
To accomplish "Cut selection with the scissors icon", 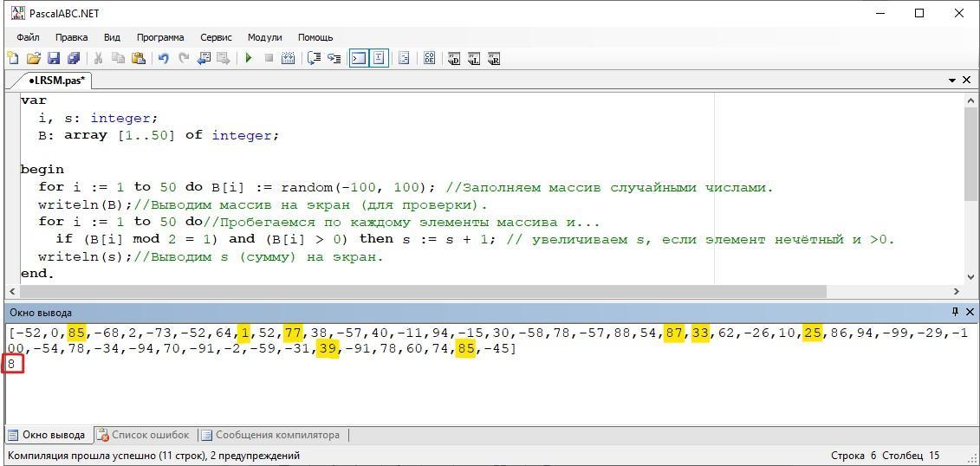I will click(98, 58).
